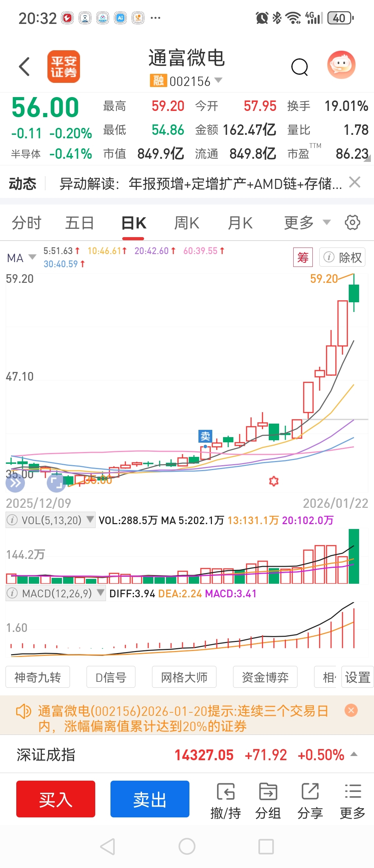
Task: Open the 更多 menu list icon
Action: point(353,801)
